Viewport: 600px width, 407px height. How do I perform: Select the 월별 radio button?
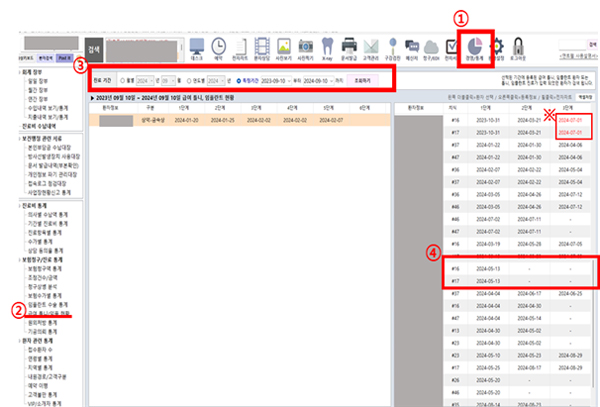click(122, 81)
